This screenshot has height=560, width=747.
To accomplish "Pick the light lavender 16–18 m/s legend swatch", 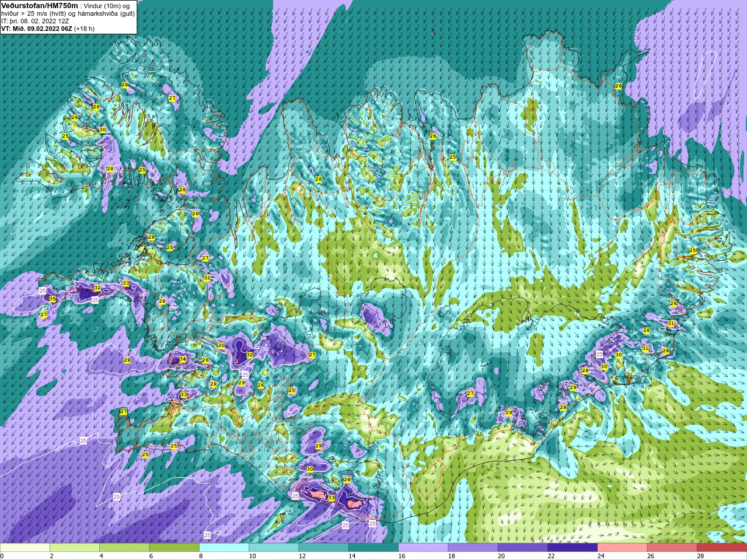I will pos(423,548).
